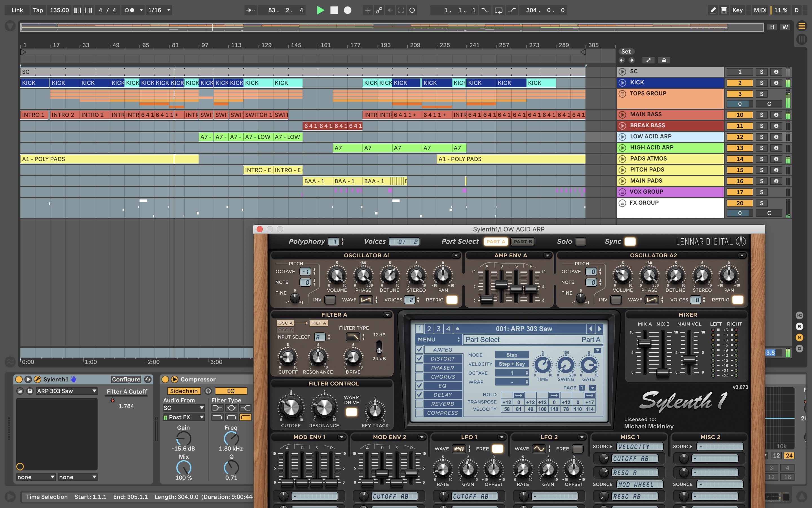Solo the MAIN BASS track
This screenshot has height=508, width=812.
tap(761, 115)
